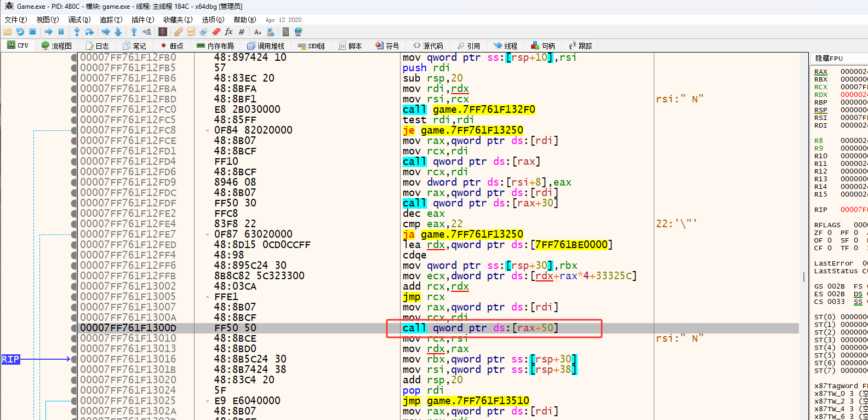Viewport: 868px width, 420px height.
Task: Open the Scylla plugin icon
Action: (162, 32)
